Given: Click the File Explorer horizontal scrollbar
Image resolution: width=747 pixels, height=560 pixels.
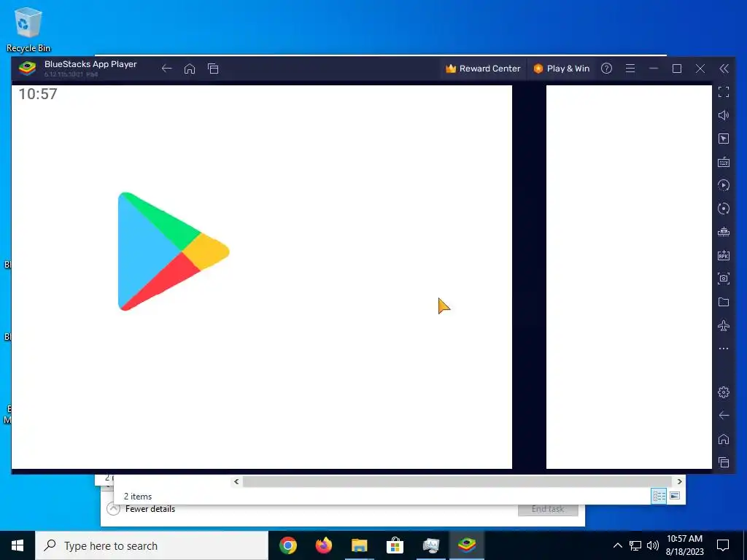Looking at the screenshot, I should pos(457,481).
